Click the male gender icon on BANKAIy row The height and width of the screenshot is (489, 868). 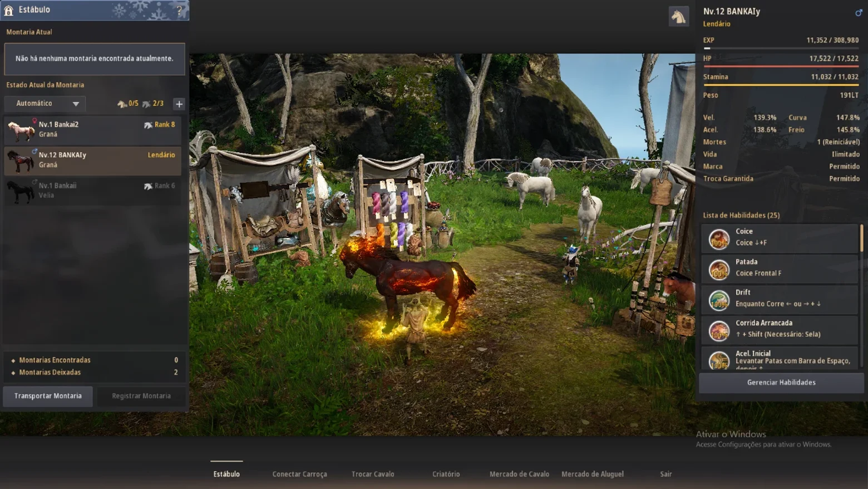pyautogui.click(x=34, y=151)
